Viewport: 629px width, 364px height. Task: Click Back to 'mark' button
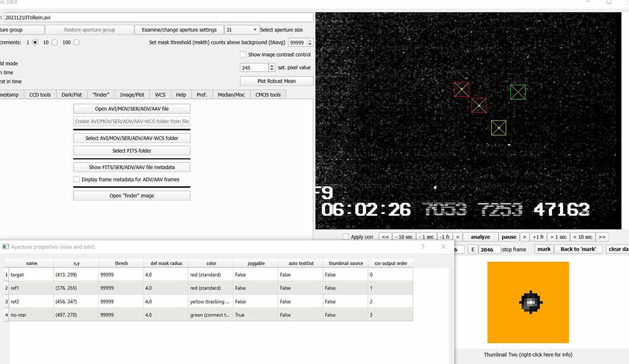[578, 249]
